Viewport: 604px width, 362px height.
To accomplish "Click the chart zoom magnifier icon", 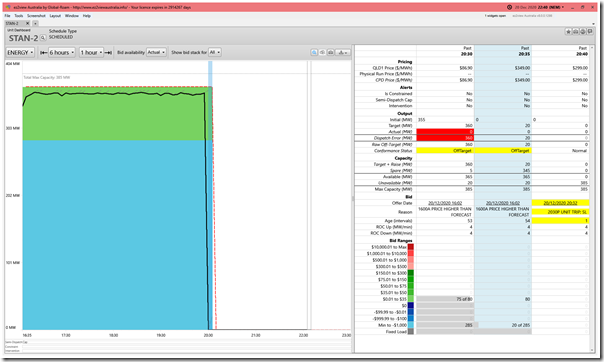I will pos(314,52).
